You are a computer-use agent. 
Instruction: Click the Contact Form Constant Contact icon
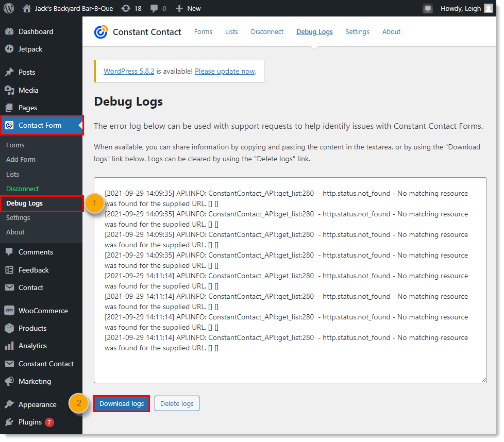(9, 125)
